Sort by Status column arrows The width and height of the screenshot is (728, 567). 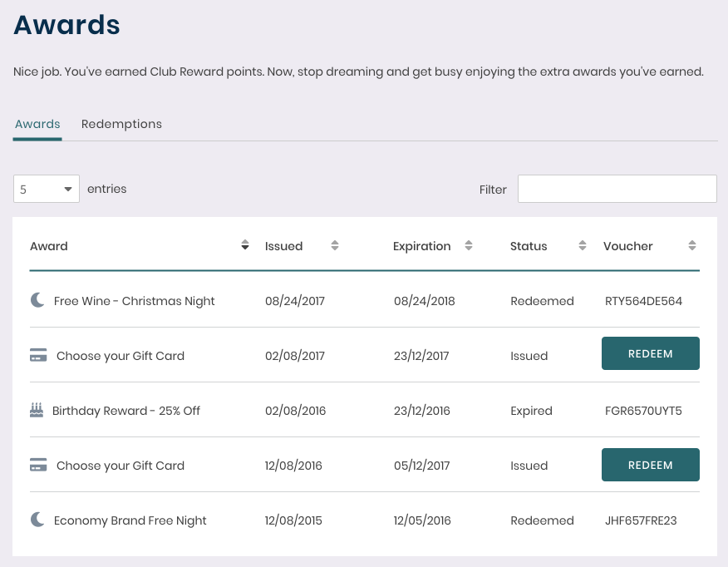[583, 245]
